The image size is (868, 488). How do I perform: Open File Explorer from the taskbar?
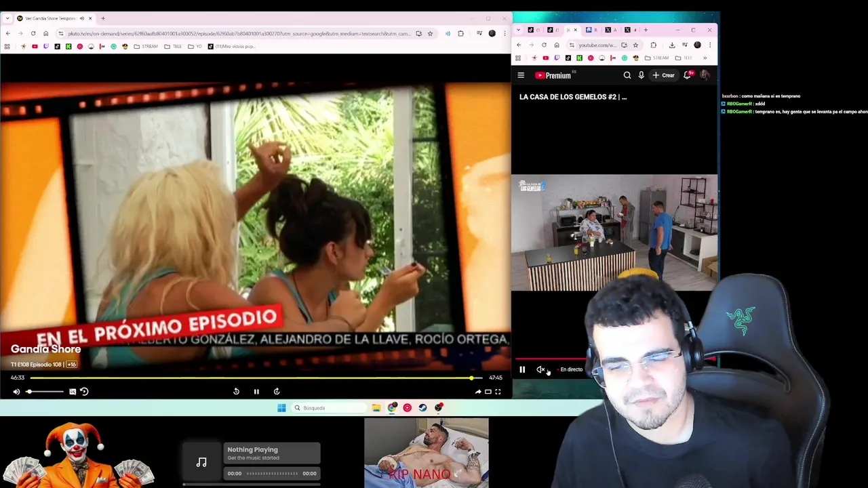coord(376,408)
